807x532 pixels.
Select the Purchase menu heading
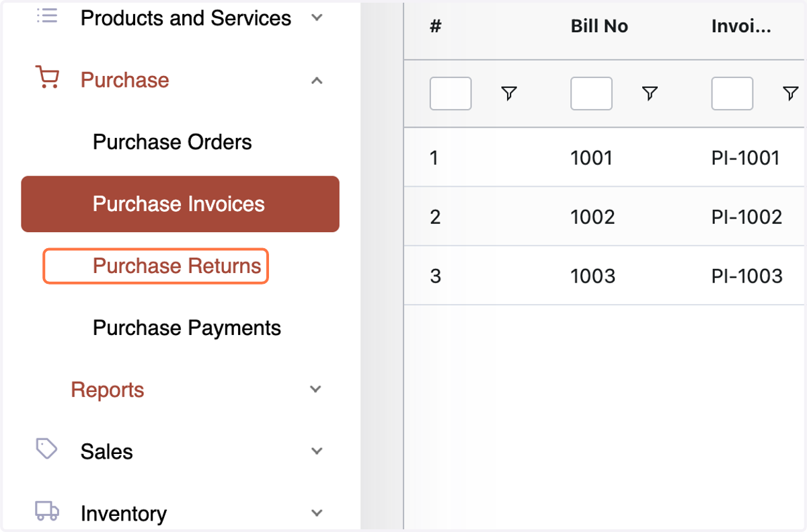coord(125,80)
